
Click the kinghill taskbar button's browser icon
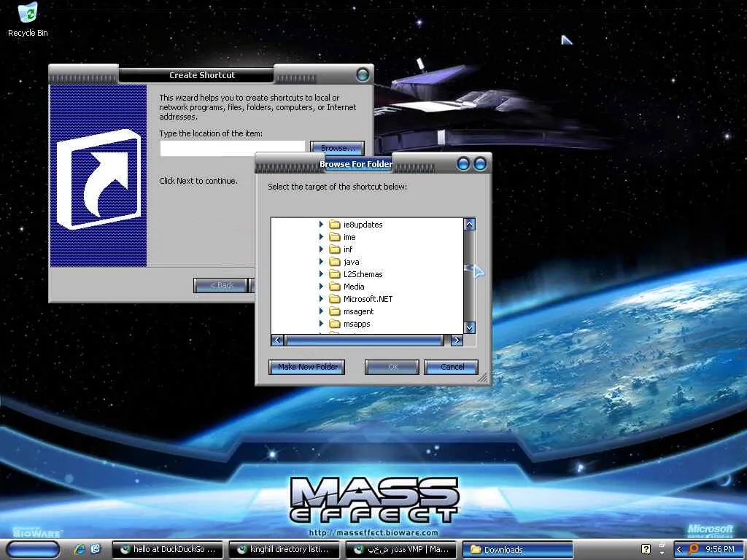click(241, 549)
